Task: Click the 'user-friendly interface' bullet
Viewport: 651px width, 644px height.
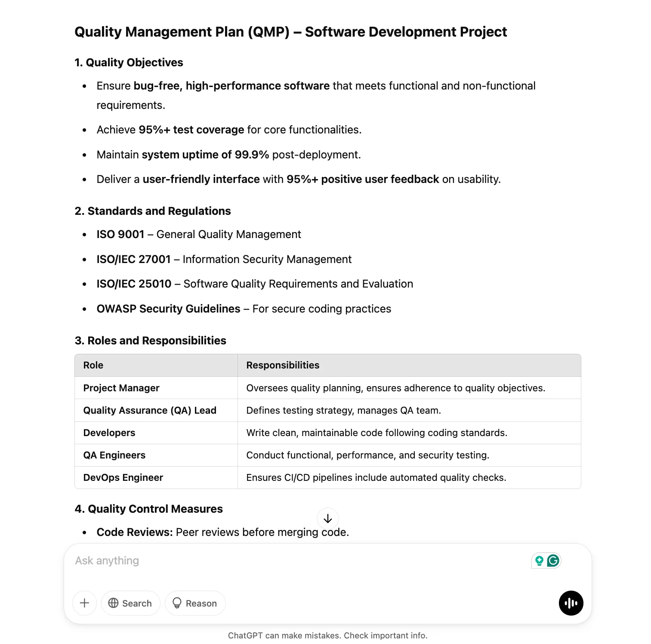Action: click(299, 179)
